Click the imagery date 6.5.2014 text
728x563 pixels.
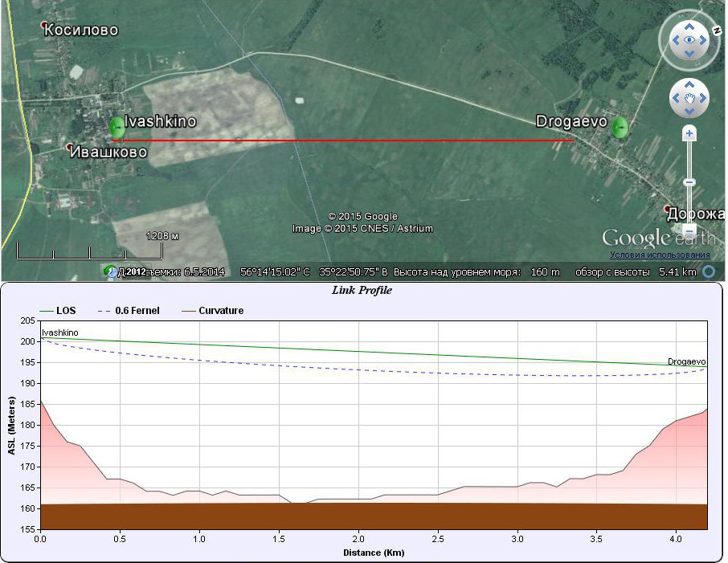pyautogui.click(x=204, y=272)
